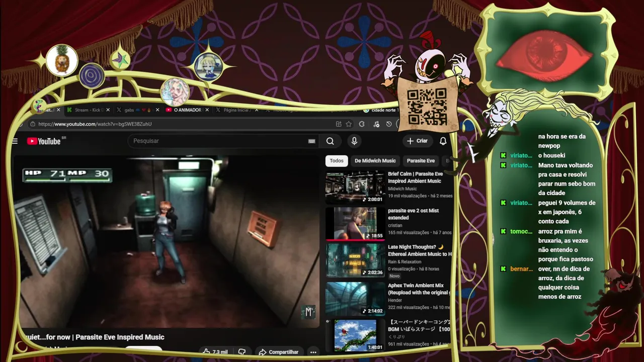The width and height of the screenshot is (644, 362).
Task: Click the Compartilhar share button
Action: pyautogui.click(x=279, y=352)
